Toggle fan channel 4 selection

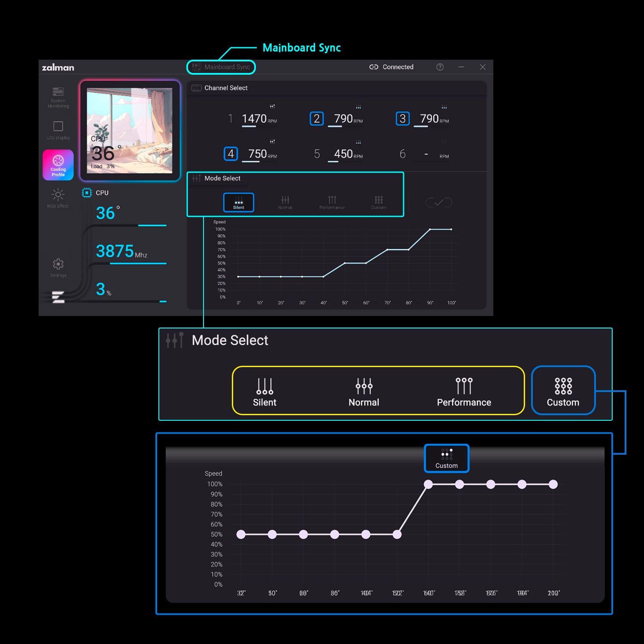pyautogui.click(x=231, y=154)
